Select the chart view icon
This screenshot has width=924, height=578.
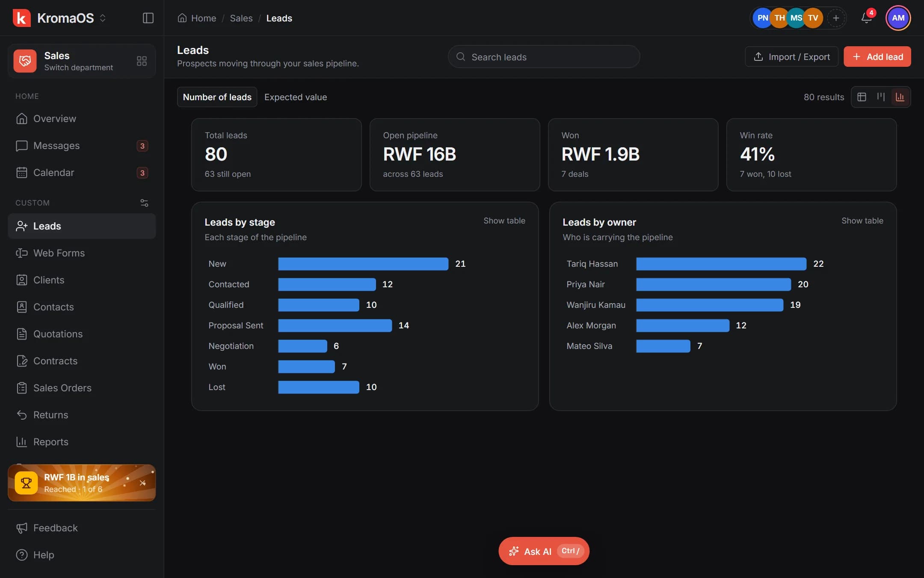tap(900, 97)
